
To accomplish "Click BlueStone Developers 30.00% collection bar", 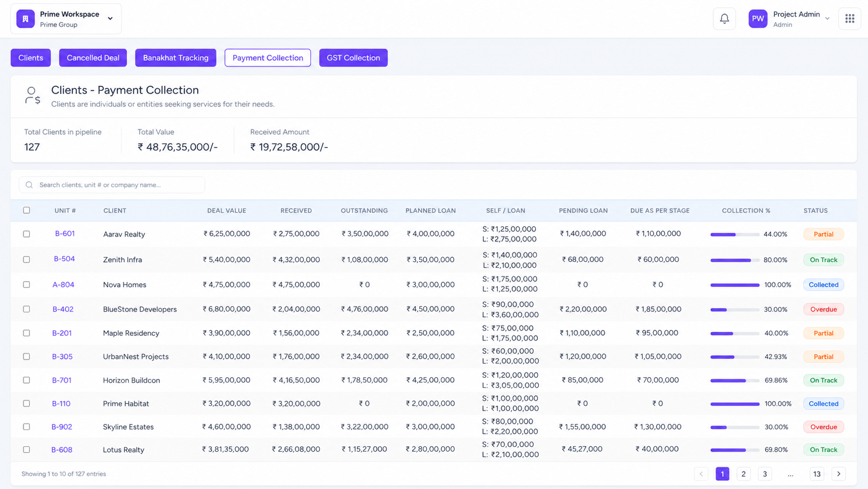I will [x=735, y=310].
